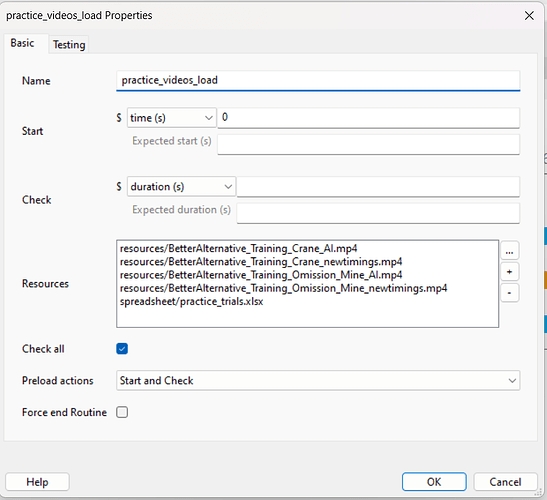This screenshot has height=500, width=547.
Task: Click the Cancel button
Action: click(x=505, y=482)
